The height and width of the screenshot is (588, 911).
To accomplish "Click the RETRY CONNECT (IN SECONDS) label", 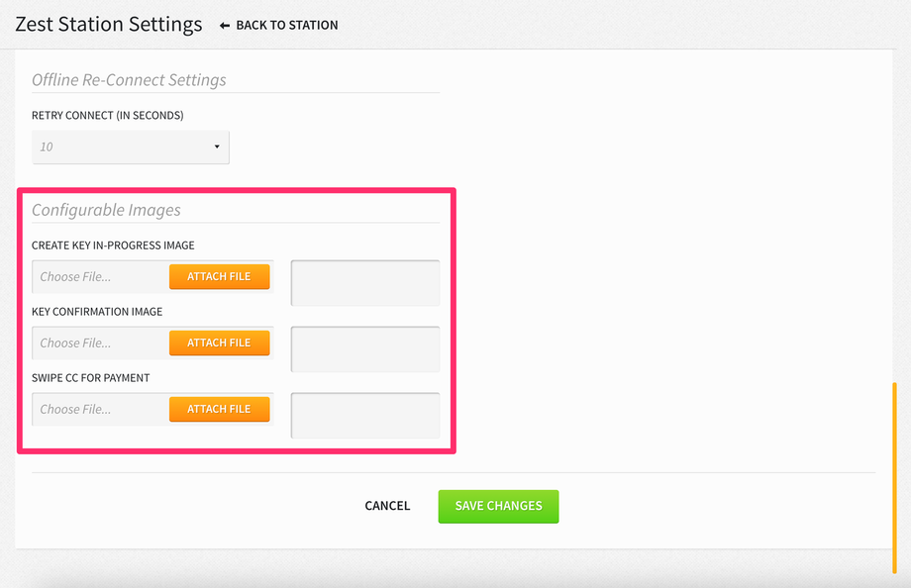I will click(108, 115).
